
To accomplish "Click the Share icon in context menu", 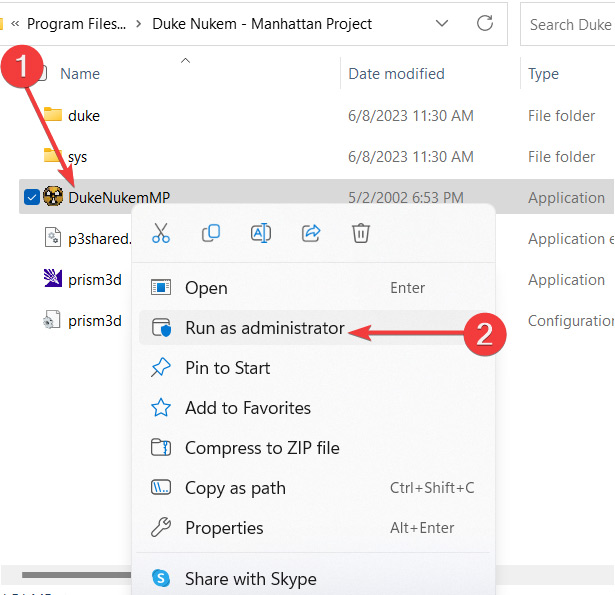I will pos(311,233).
